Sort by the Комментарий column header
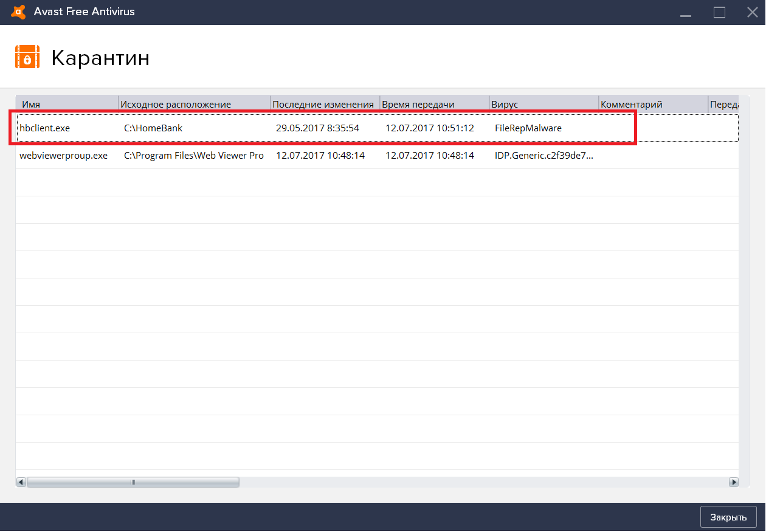 (654, 104)
